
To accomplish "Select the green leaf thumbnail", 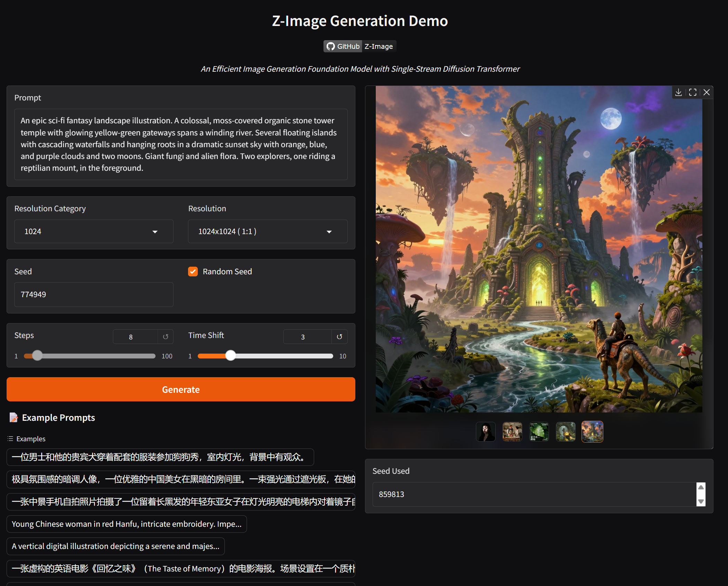I will (539, 432).
